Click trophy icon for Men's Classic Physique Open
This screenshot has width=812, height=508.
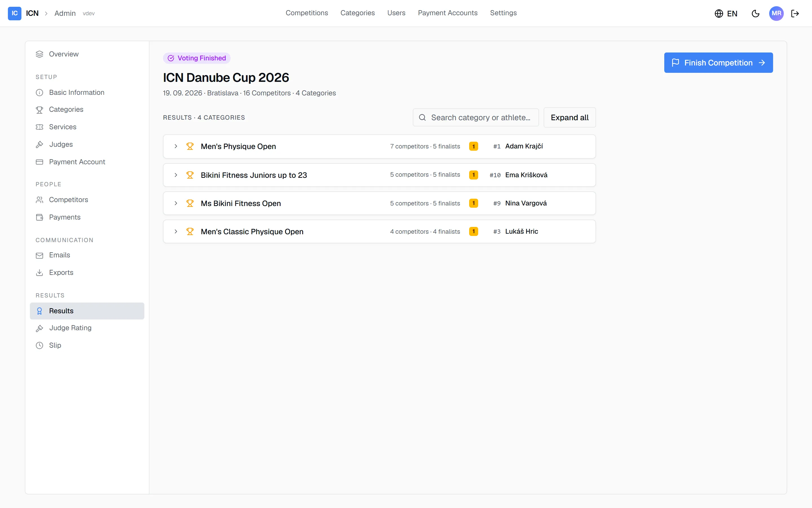coord(190,231)
